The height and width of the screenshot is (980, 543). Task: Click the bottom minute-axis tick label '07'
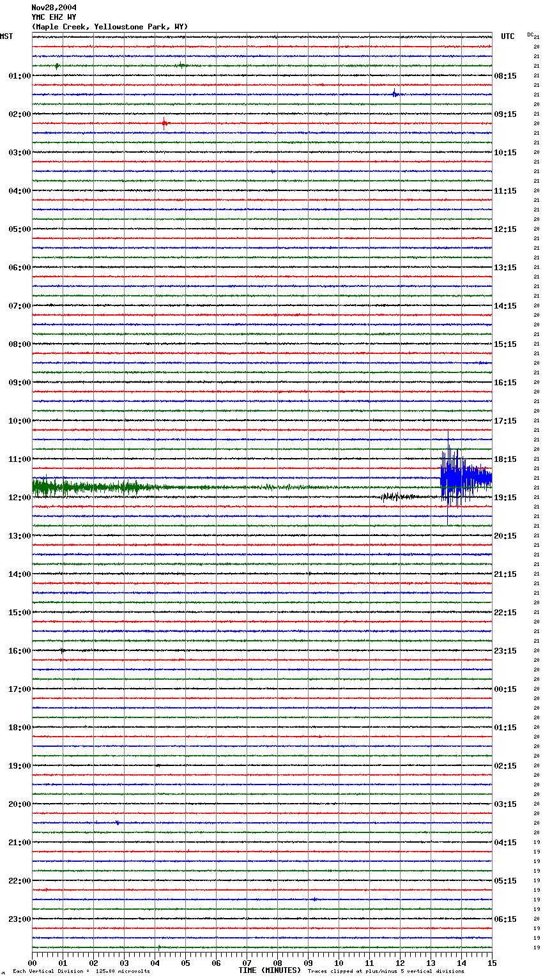point(247,963)
